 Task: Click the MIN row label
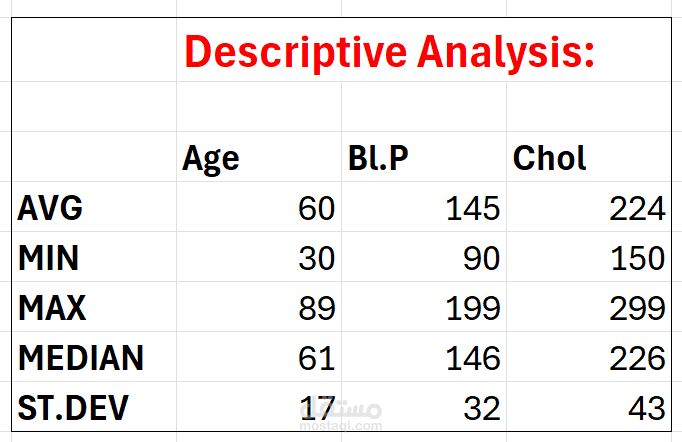coord(48,259)
